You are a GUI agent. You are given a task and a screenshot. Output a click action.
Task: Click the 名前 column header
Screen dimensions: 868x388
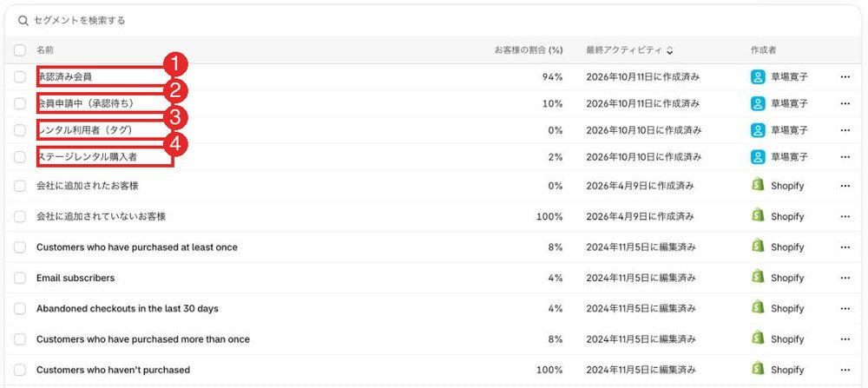coord(45,50)
